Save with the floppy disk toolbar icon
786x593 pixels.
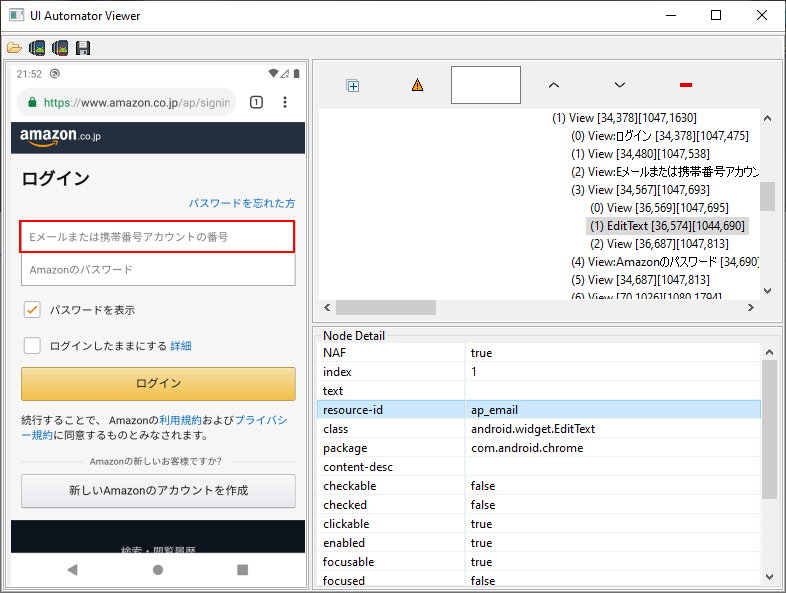pos(83,48)
